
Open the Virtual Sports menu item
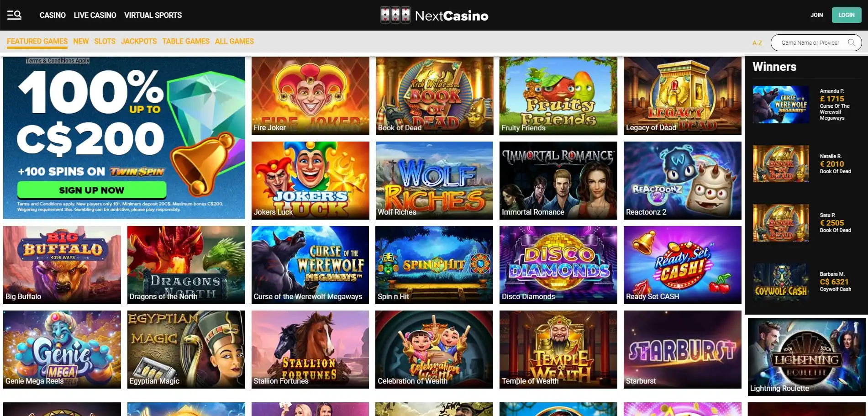tap(153, 15)
